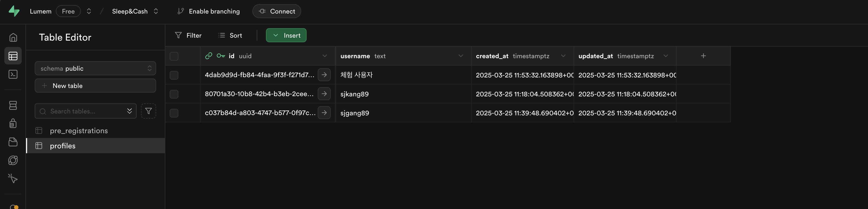This screenshot has height=209, width=868.
Task: Toggle the select-all rows checkbox
Action: (x=174, y=56)
